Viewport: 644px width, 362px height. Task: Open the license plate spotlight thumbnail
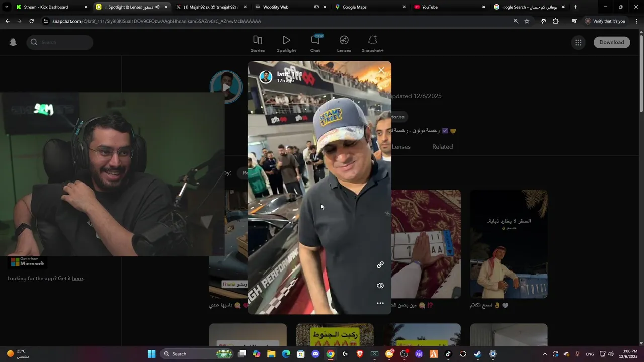(x=426, y=244)
